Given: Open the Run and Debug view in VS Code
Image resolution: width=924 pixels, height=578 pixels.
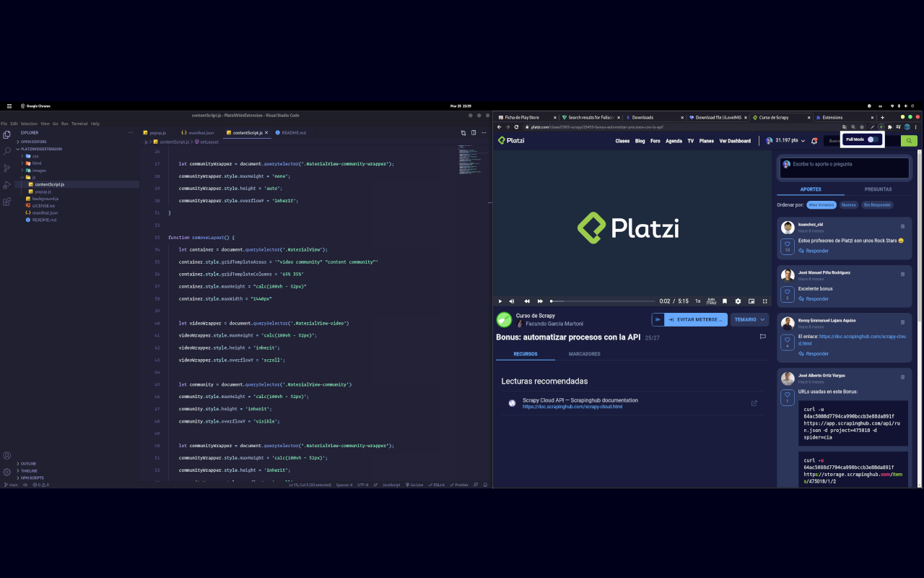Looking at the screenshot, I should (x=7, y=185).
